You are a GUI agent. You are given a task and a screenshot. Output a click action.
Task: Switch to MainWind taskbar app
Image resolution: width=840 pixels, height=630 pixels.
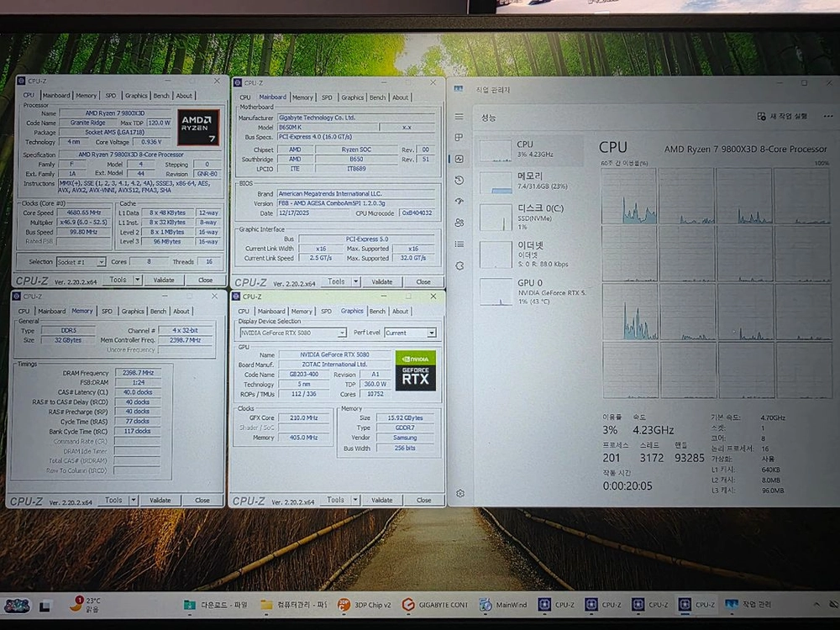coord(503,605)
